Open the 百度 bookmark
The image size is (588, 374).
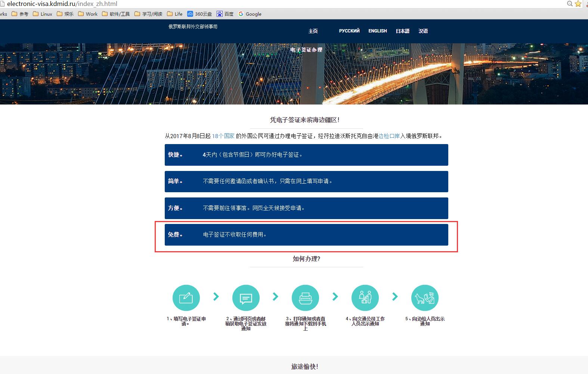(x=225, y=14)
